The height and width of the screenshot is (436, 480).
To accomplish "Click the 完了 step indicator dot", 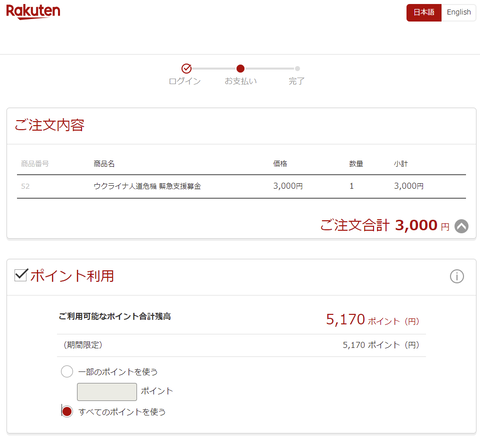I will [297, 69].
